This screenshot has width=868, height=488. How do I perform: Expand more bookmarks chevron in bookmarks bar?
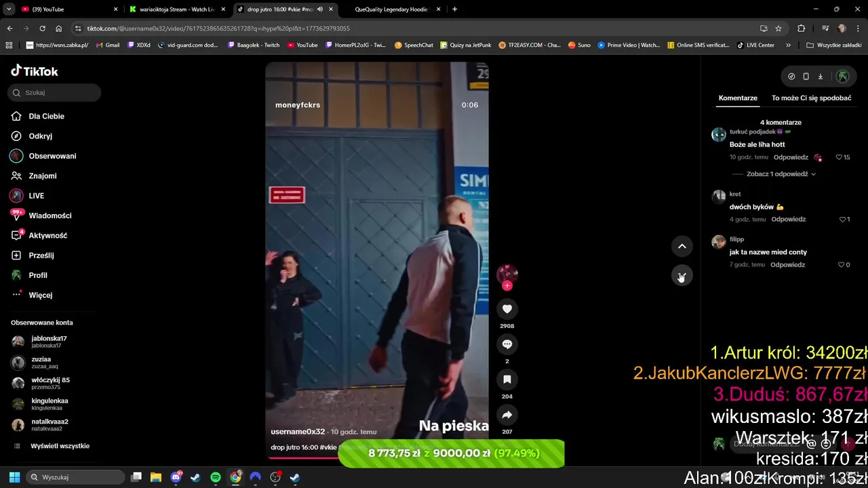click(788, 45)
